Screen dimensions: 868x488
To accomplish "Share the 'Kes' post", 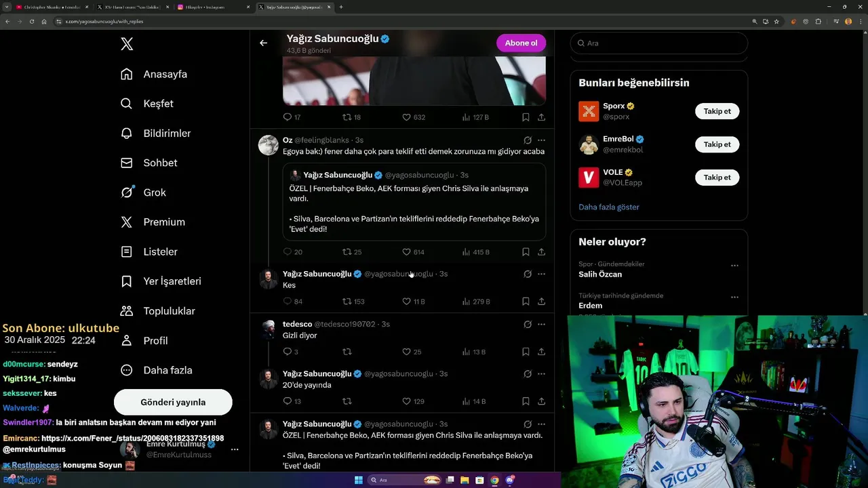I will [x=541, y=302].
